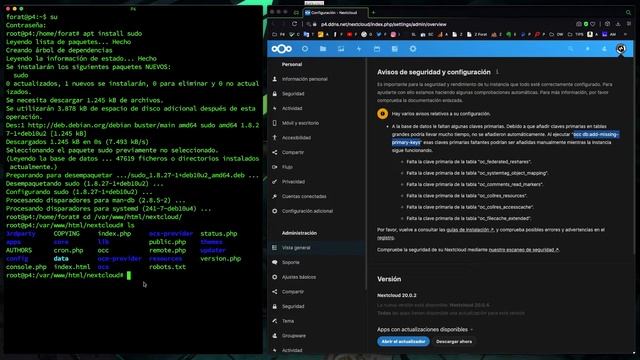640x360 pixels.
Task: Open the TIPS bookmark folder
Action: 576,35
